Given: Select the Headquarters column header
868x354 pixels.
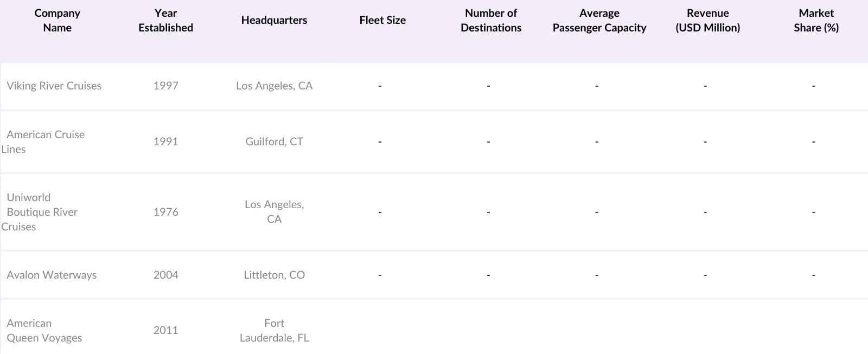Looking at the screenshot, I should coord(274,21).
